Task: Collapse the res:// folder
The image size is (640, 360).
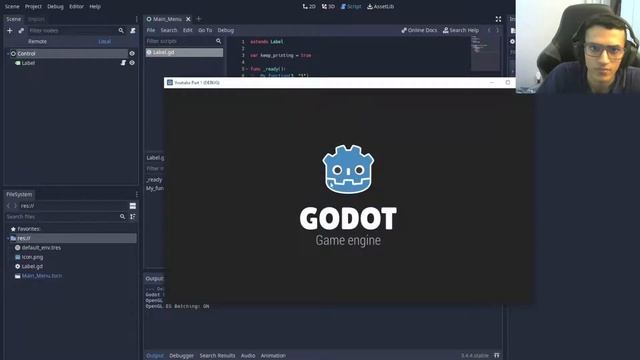Action: click(8, 238)
